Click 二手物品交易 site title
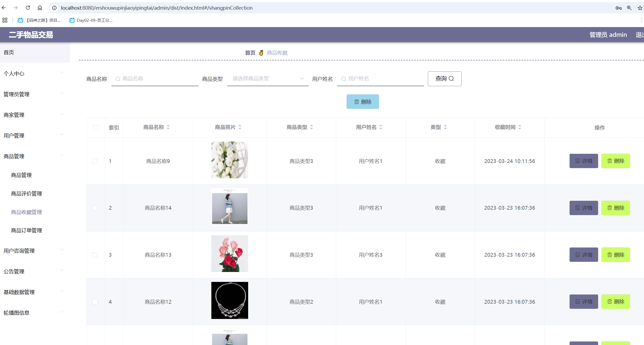This screenshot has width=644, height=345. pyautogui.click(x=31, y=35)
